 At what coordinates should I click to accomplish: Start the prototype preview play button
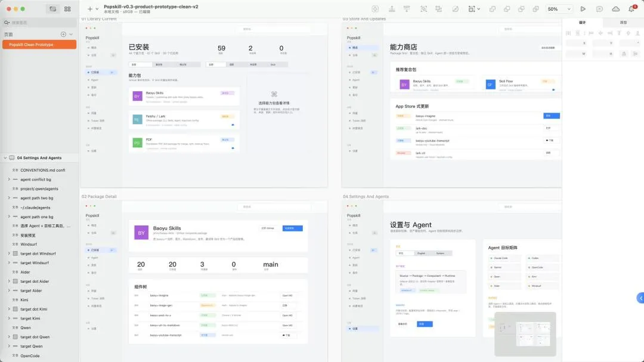click(x=583, y=8)
